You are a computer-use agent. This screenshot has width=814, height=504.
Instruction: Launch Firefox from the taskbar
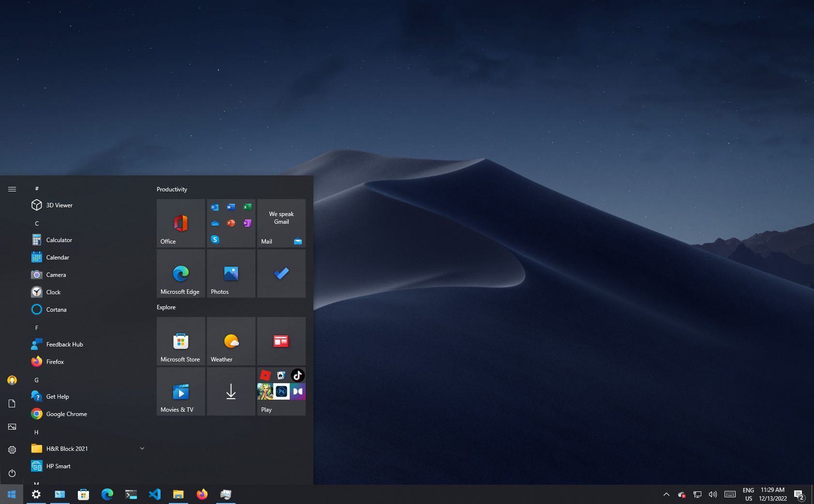[x=202, y=494]
